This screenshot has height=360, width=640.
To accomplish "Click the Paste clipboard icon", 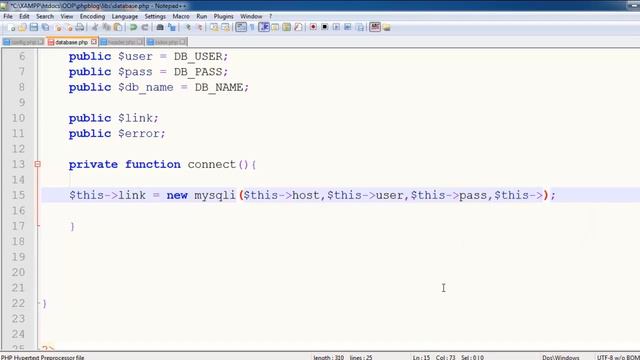I will 118,27.
